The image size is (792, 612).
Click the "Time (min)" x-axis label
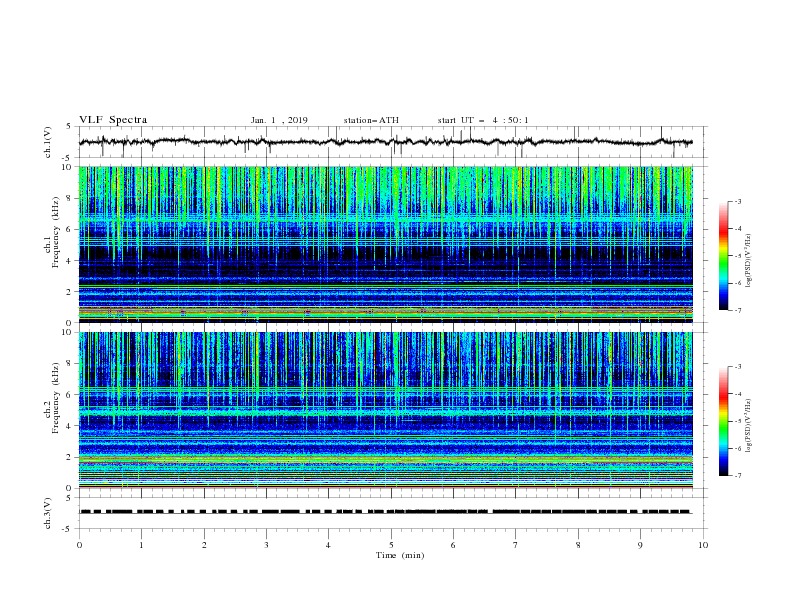click(400, 555)
